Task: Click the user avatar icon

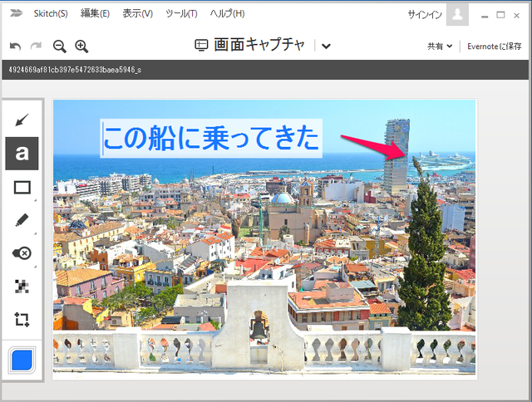Action: pyautogui.click(x=457, y=15)
